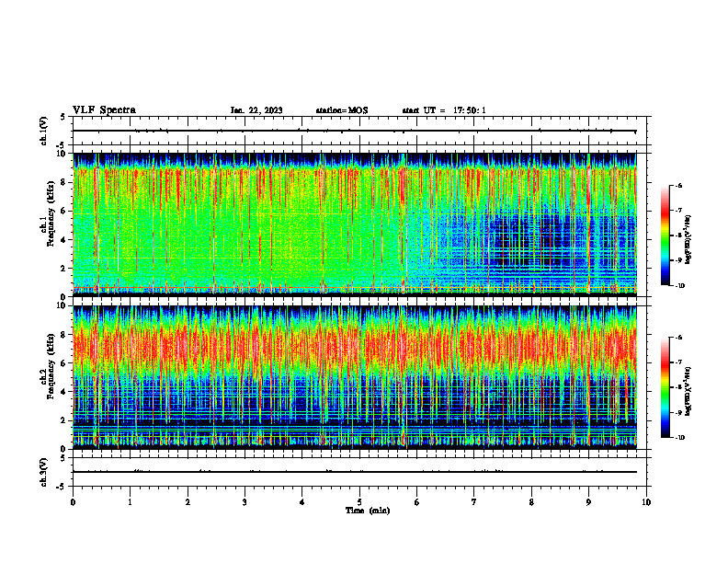Click the ch.2 spectrogram color scale bar

[665, 387]
